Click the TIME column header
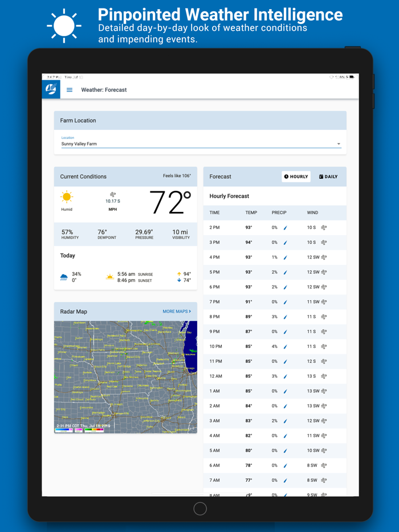This screenshot has height=532, width=399. point(215,212)
